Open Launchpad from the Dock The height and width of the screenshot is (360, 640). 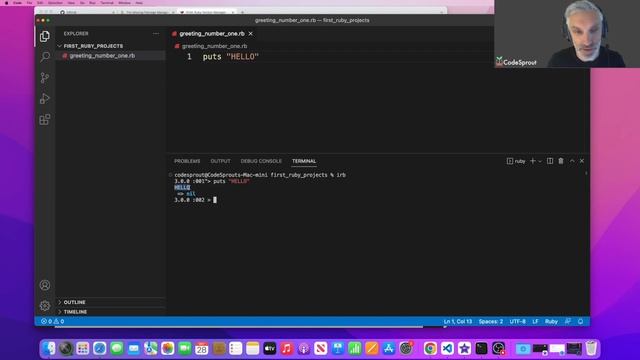point(82,349)
